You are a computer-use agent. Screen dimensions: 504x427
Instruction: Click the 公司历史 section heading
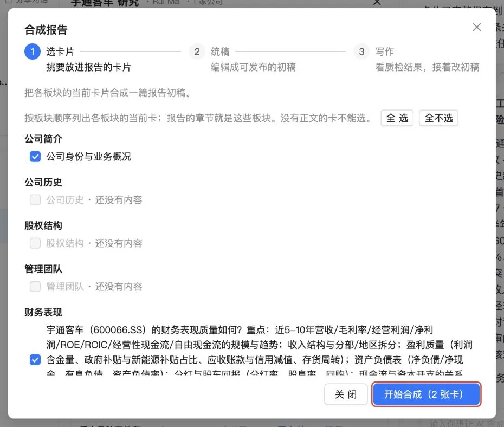43,182
